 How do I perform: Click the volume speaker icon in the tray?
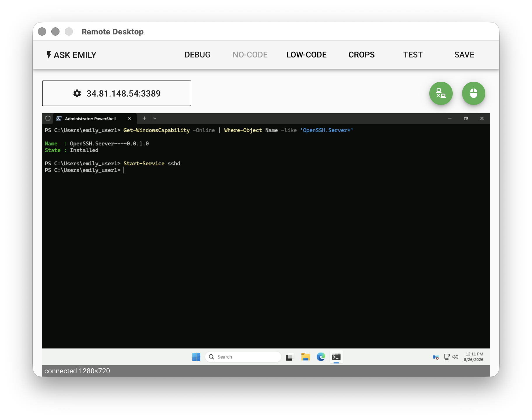tap(455, 357)
